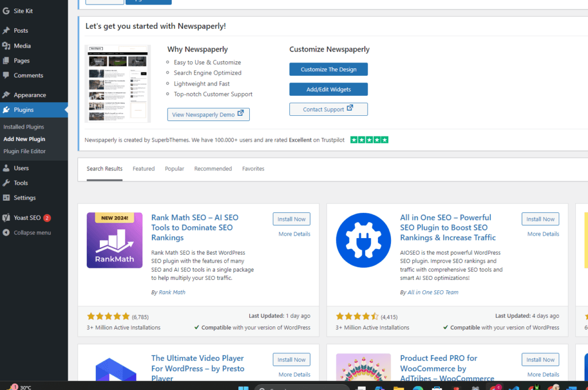Select Add New Plugin in submenu
This screenshot has height=390, width=588.
24,139
